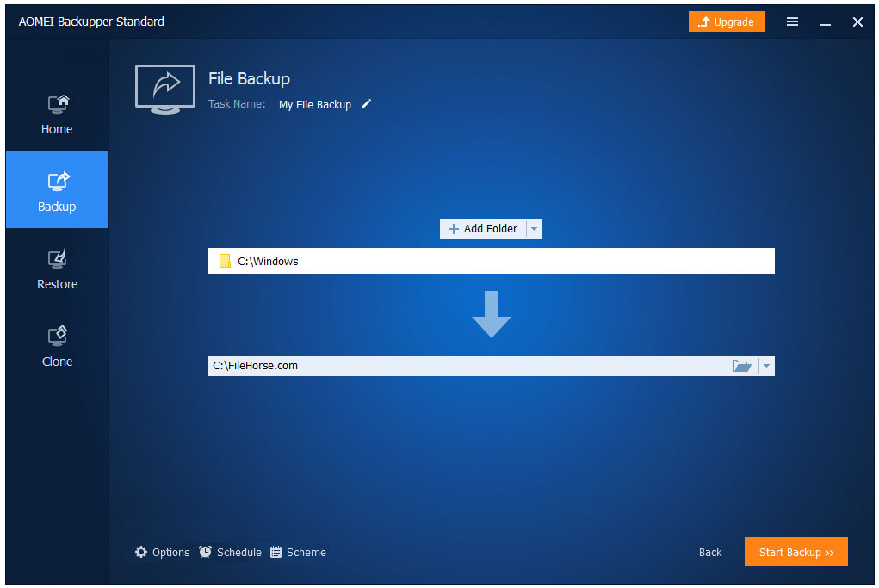The width and height of the screenshot is (879, 588).
Task: Click Start Backup button
Action: (x=795, y=552)
